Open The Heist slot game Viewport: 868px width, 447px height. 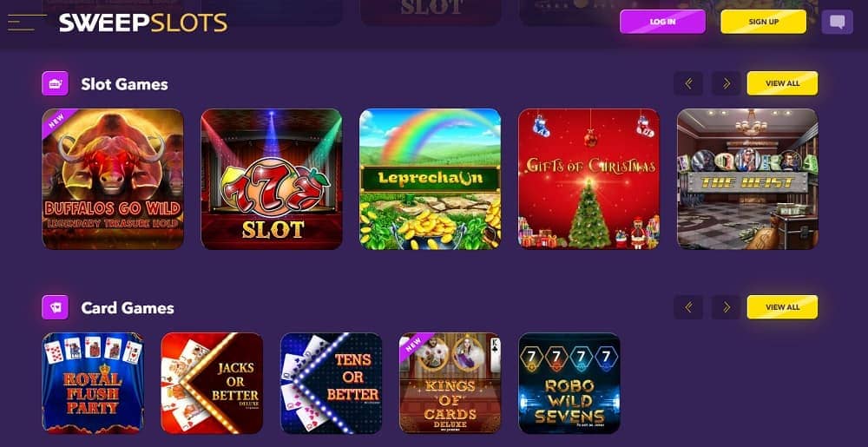click(748, 180)
